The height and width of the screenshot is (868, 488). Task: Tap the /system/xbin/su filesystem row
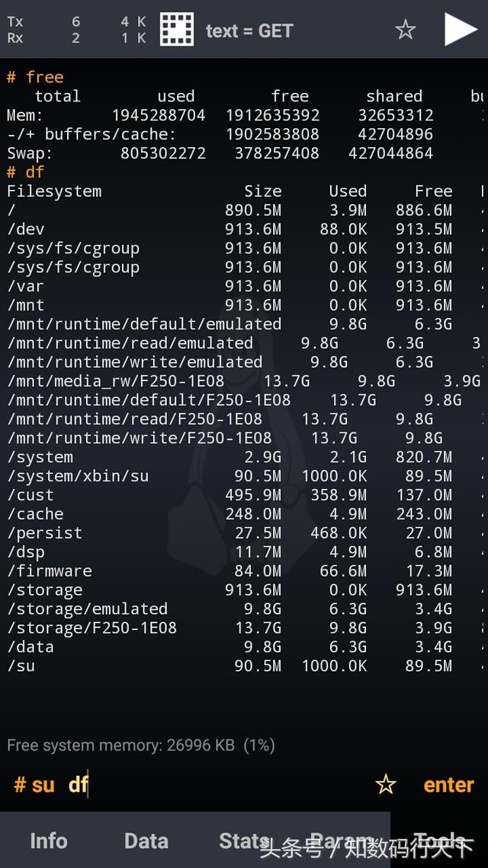tap(244, 476)
